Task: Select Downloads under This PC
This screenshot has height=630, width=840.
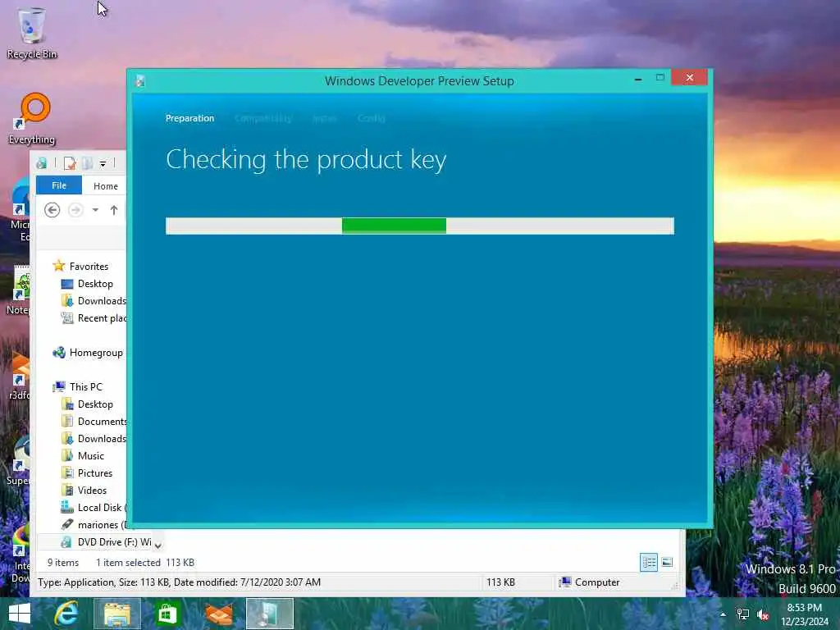Action: [94, 438]
